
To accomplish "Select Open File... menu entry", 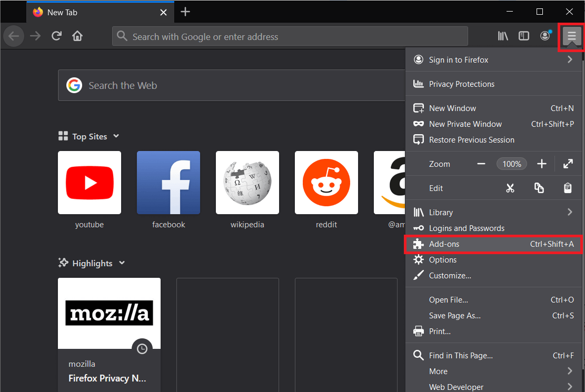I will [493, 300].
